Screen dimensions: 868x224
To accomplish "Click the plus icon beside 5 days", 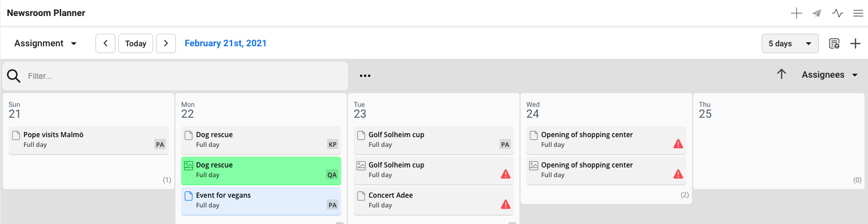I will click(x=855, y=43).
